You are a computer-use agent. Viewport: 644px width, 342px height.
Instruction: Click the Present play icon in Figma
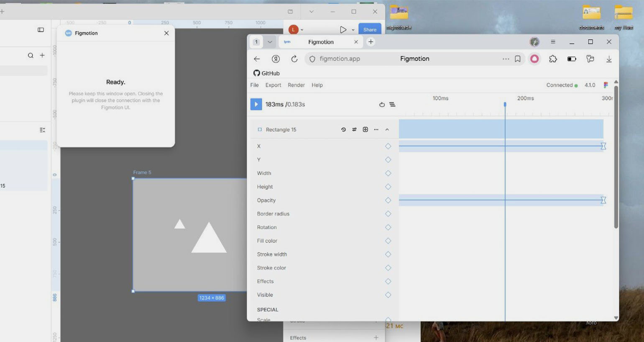(x=343, y=30)
